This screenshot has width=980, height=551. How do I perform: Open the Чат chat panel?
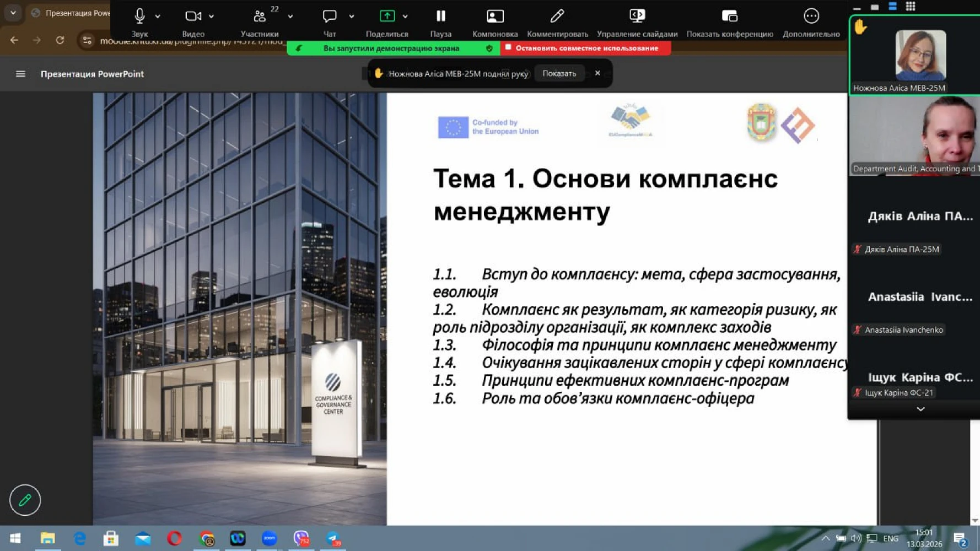coord(329,17)
